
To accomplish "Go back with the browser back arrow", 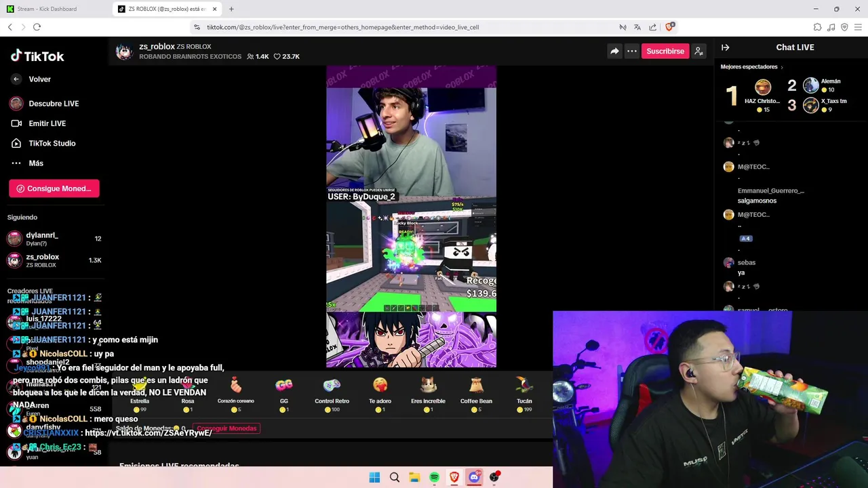I will pos(10,27).
